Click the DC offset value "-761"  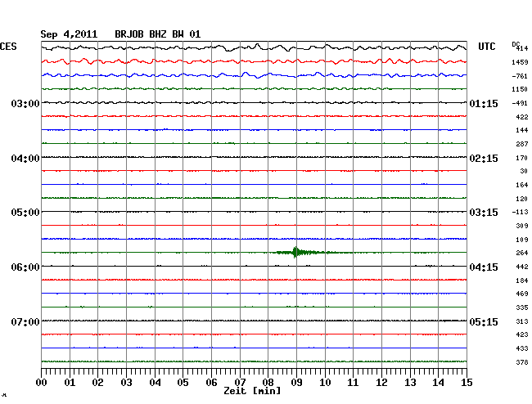click(520, 76)
